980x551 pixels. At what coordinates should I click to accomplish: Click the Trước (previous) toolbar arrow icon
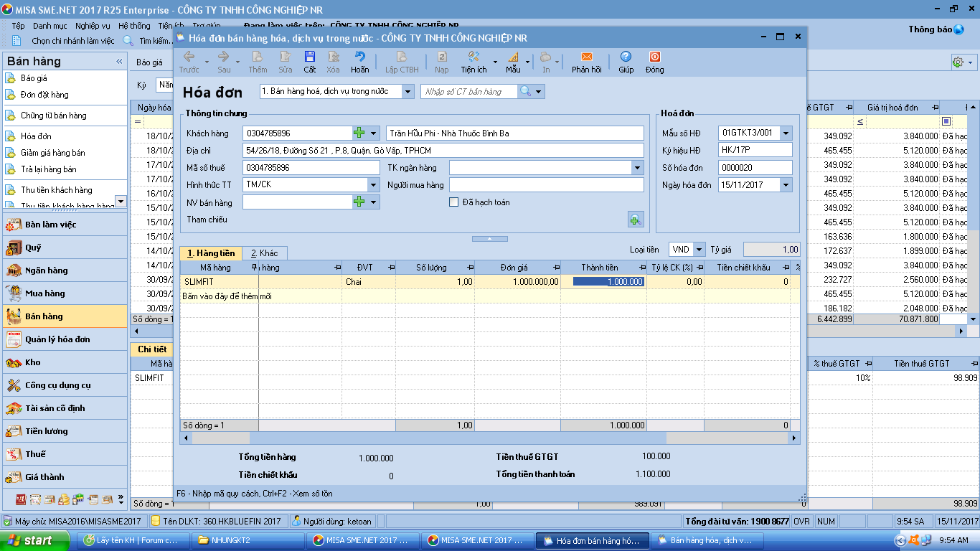pyautogui.click(x=189, y=57)
